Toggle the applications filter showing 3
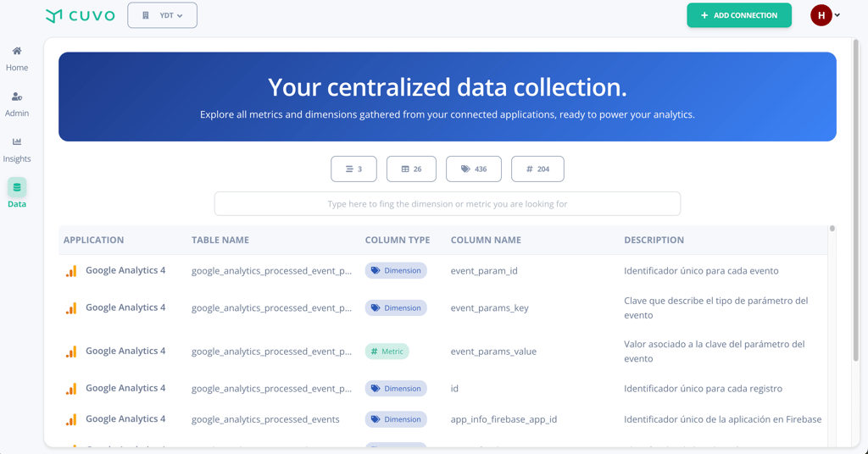This screenshot has height=454, width=868. [353, 169]
